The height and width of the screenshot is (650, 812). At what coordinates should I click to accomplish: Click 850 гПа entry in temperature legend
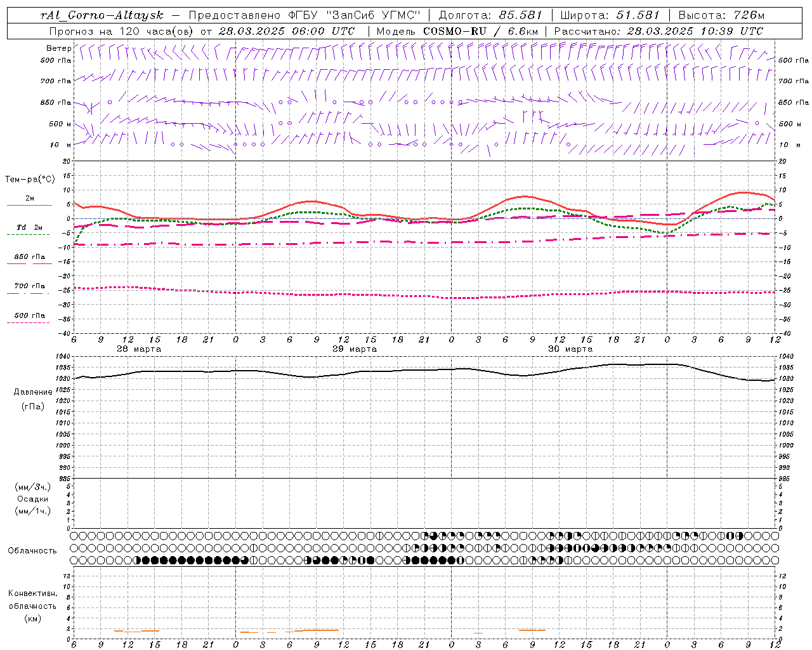coord(30,257)
